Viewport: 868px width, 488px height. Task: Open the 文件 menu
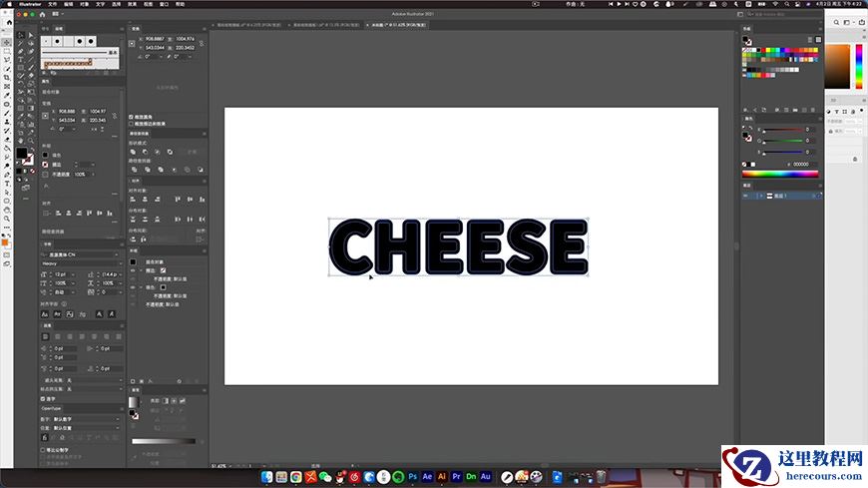53,4
